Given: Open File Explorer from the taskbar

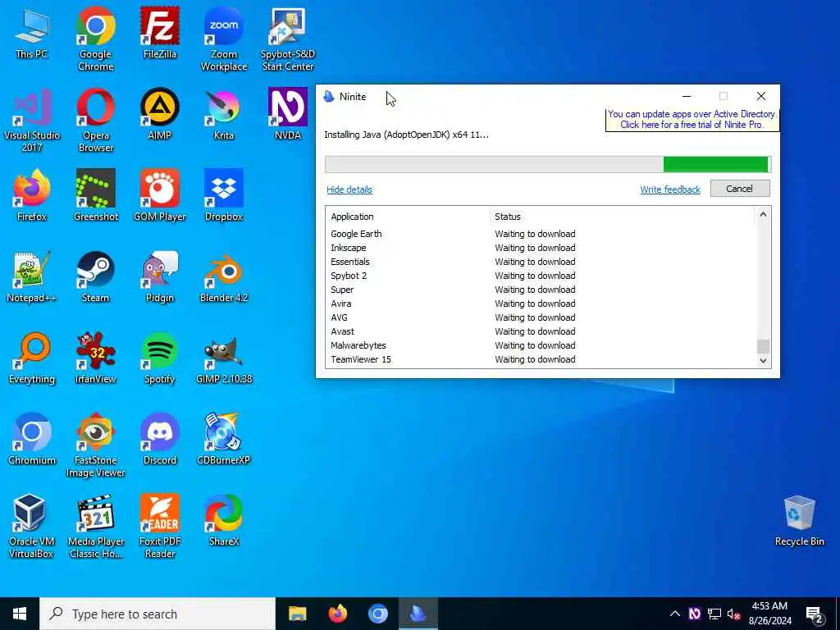Looking at the screenshot, I should coord(297,614).
